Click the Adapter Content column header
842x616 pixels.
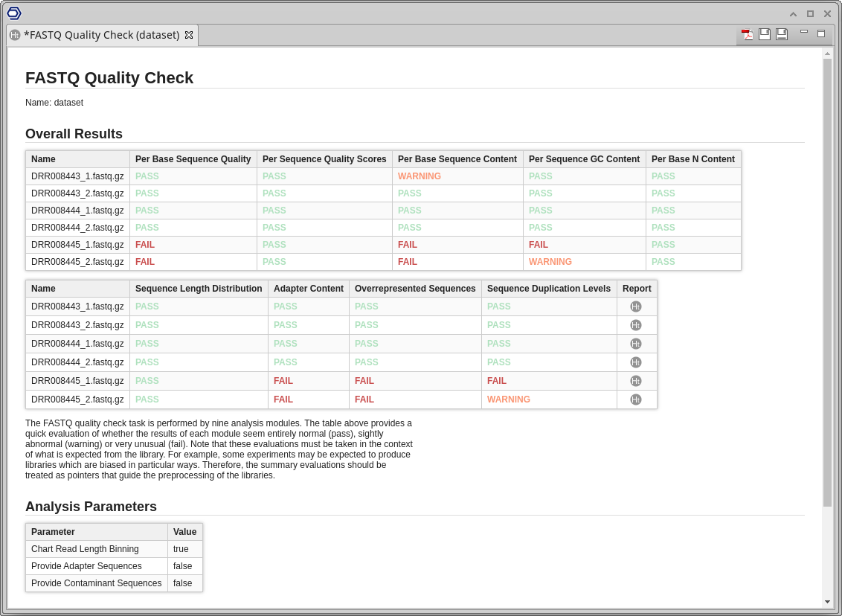point(308,289)
